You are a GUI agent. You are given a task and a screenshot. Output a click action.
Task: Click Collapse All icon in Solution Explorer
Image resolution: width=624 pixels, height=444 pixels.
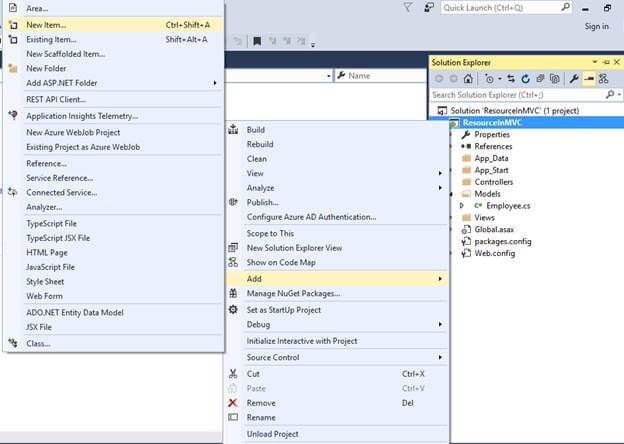click(540, 79)
